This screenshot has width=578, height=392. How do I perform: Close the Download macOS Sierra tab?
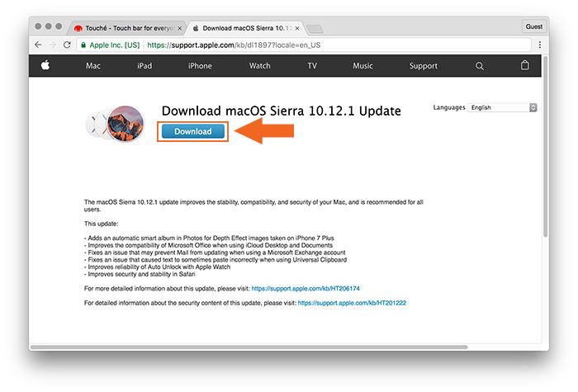297,28
